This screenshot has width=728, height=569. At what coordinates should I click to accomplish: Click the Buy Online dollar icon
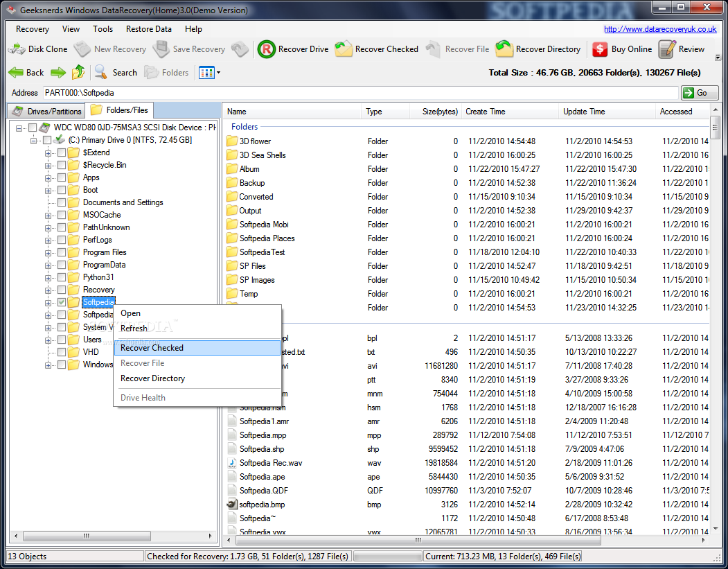click(600, 49)
